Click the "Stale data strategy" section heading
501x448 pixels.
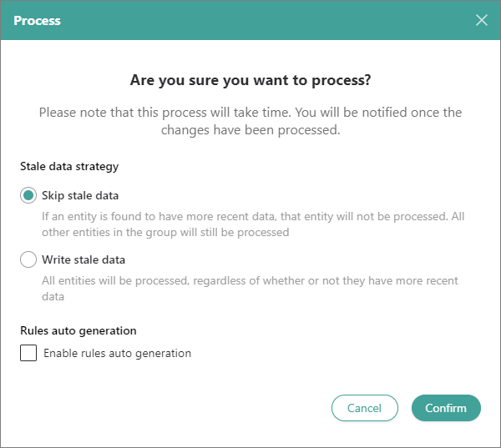pos(69,166)
